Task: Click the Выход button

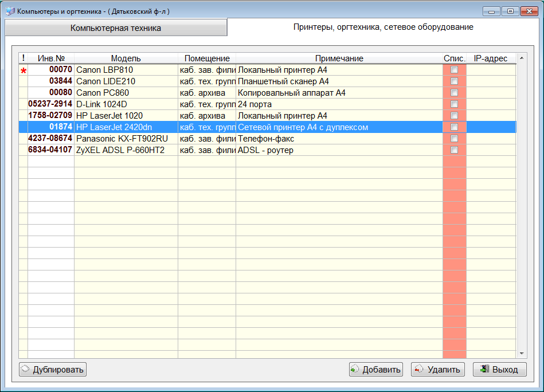Action: (x=500, y=370)
